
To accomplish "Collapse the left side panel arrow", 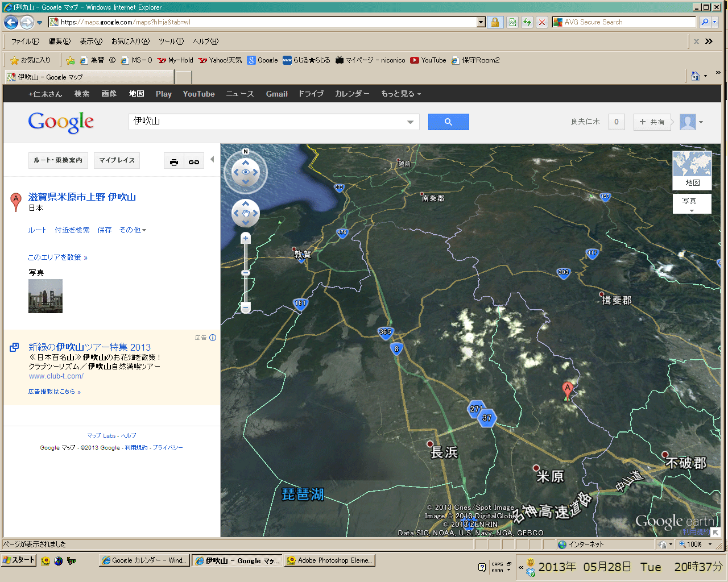I will [x=212, y=160].
